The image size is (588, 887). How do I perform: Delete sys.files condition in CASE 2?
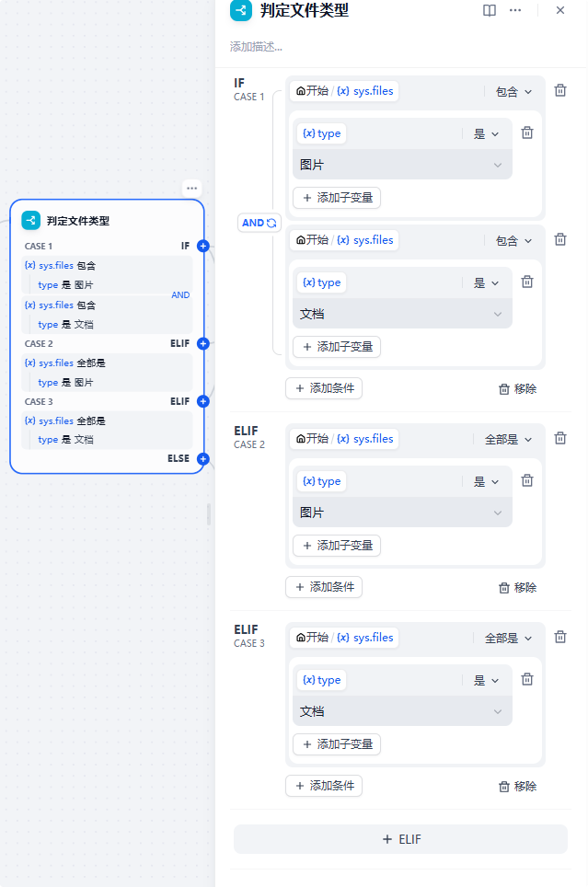pos(560,438)
